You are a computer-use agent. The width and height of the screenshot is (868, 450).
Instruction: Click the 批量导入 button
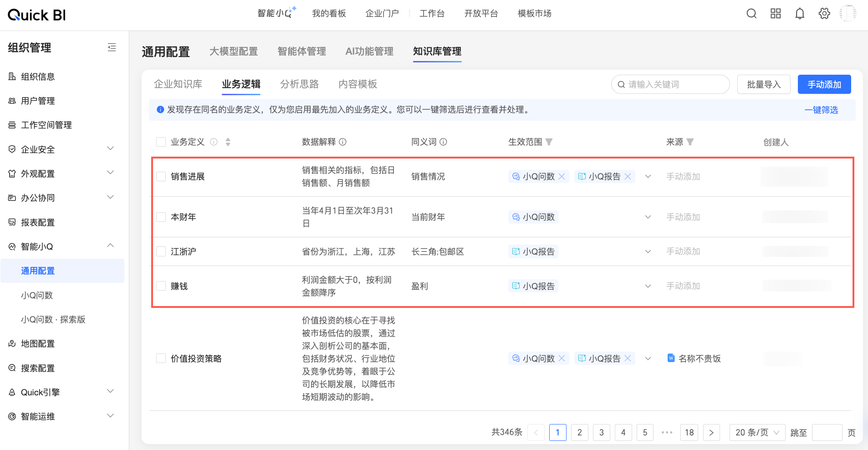764,84
